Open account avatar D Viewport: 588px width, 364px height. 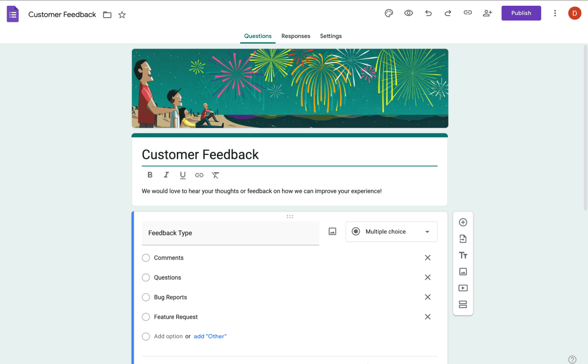[574, 13]
